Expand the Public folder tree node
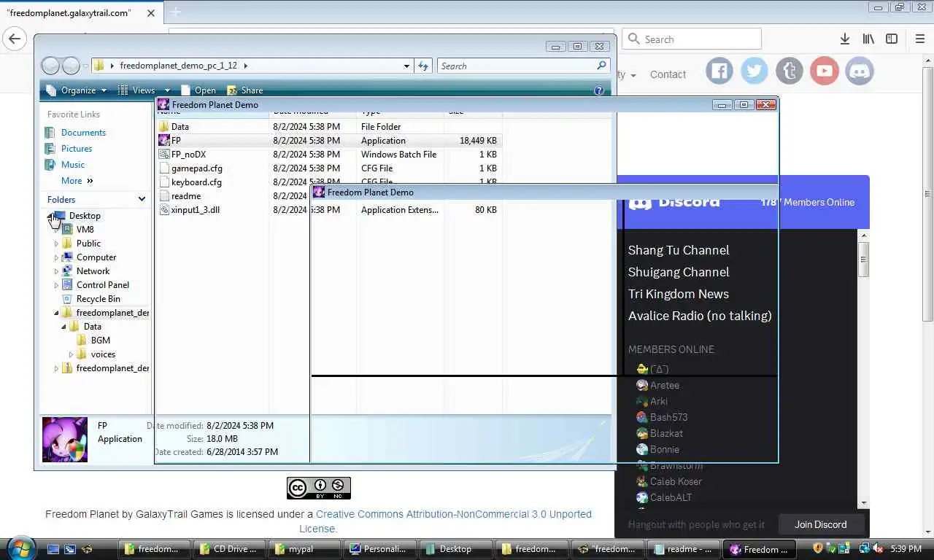The width and height of the screenshot is (934, 560). [56, 244]
